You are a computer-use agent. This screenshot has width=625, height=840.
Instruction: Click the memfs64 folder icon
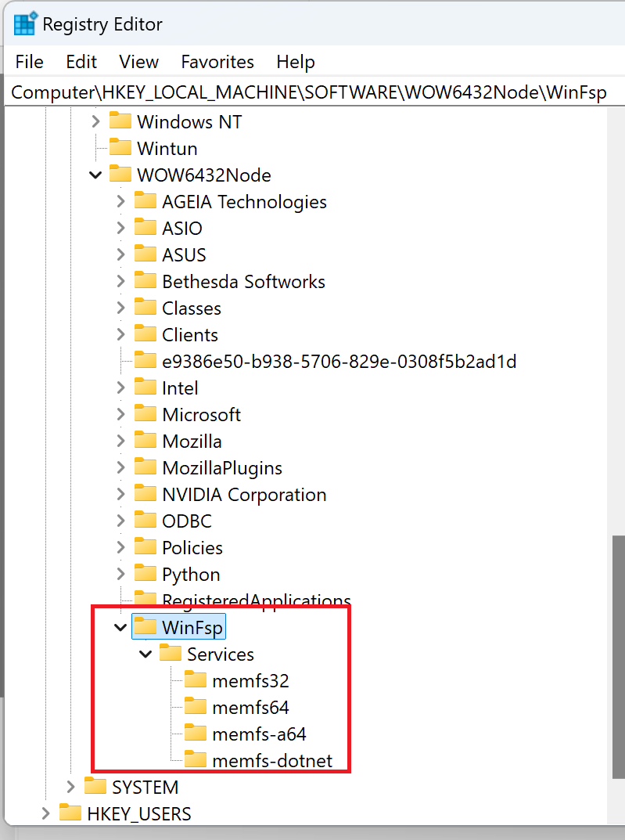coord(196,706)
